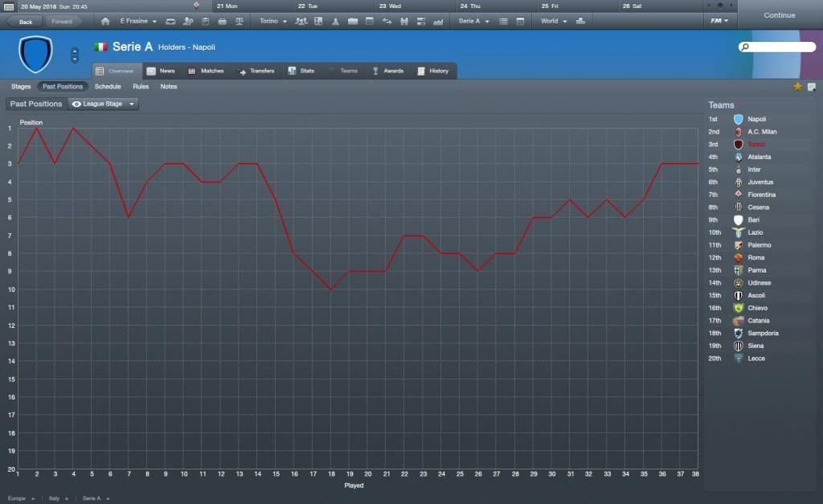Image resolution: width=823 pixels, height=504 pixels.
Task: Switch to the Overview tab
Action: 115,71
